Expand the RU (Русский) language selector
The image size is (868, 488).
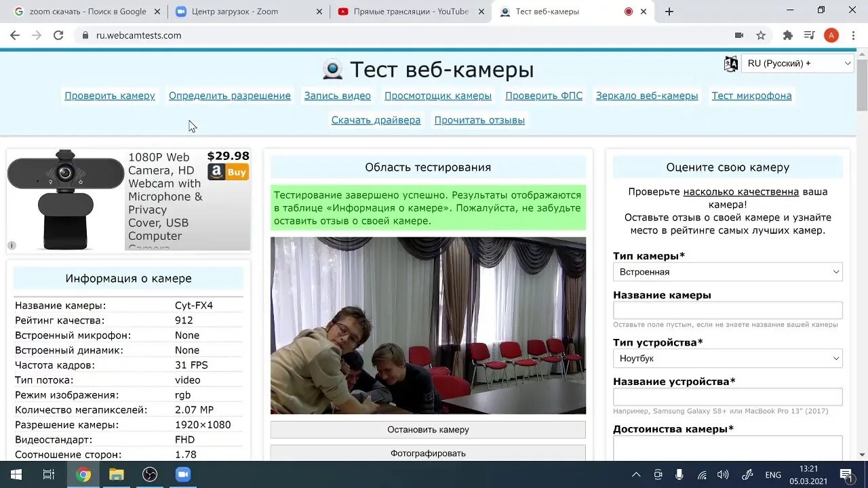coord(797,63)
